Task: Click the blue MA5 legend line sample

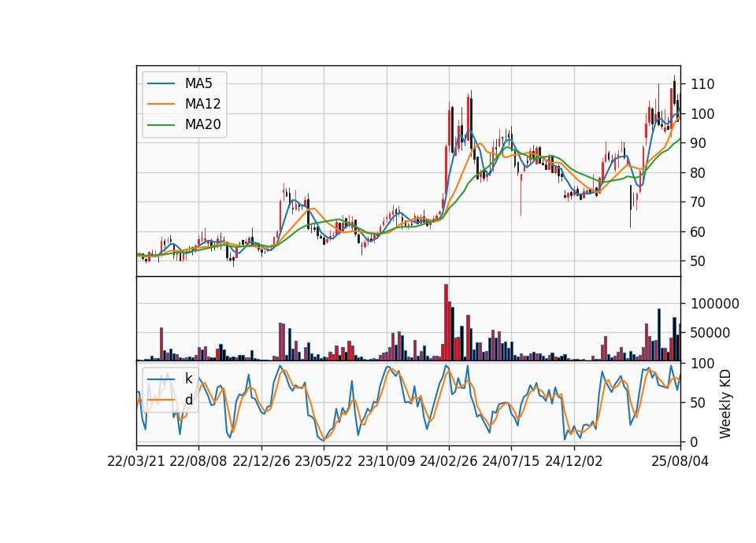Action: pos(161,83)
